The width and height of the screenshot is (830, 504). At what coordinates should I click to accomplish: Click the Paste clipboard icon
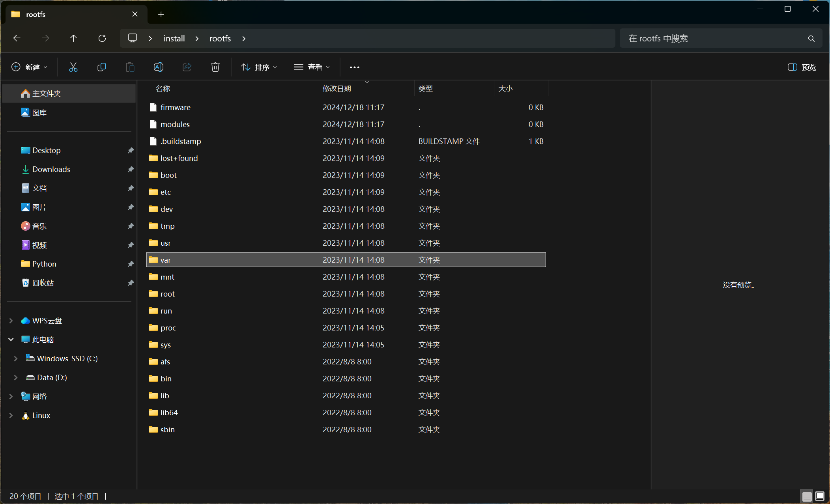pyautogui.click(x=130, y=67)
